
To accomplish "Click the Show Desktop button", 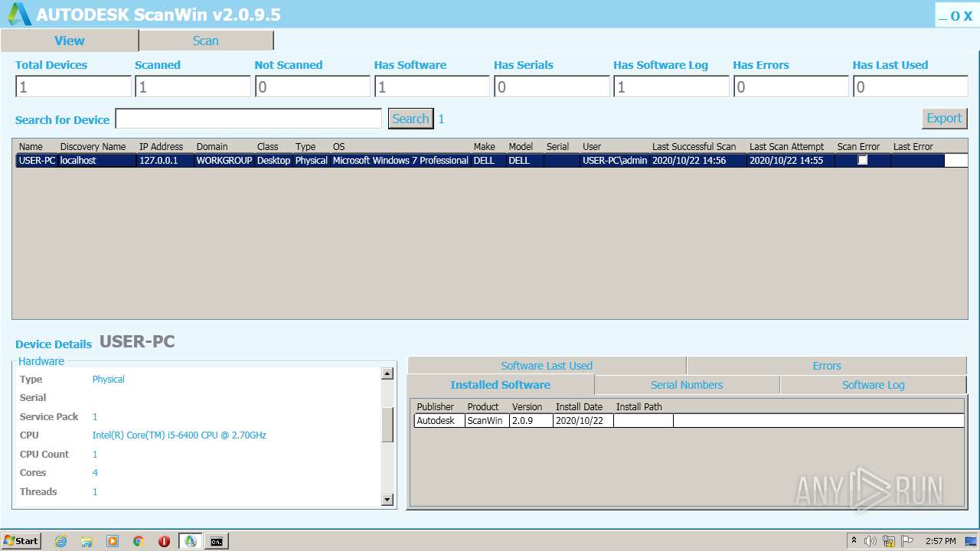I will click(x=971, y=541).
